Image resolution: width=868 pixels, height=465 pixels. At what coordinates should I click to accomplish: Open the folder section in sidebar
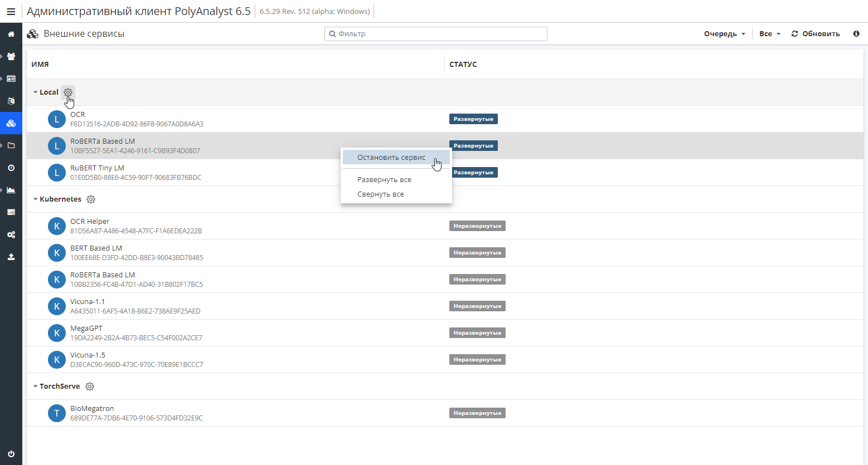pyautogui.click(x=11, y=145)
